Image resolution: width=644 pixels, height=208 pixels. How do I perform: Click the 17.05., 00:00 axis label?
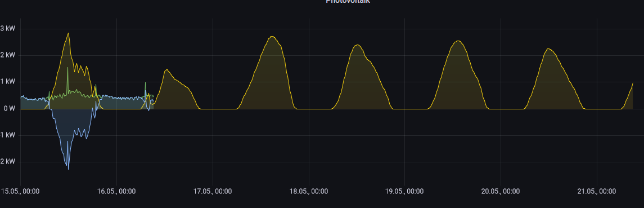pyautogui.click(x=213, y=192)
